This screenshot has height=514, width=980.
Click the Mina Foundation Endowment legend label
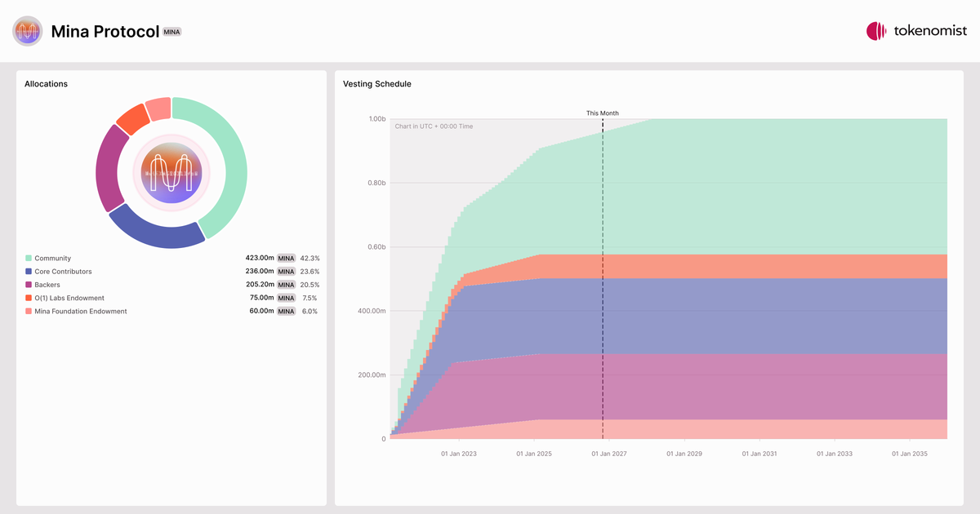[81, 311]
